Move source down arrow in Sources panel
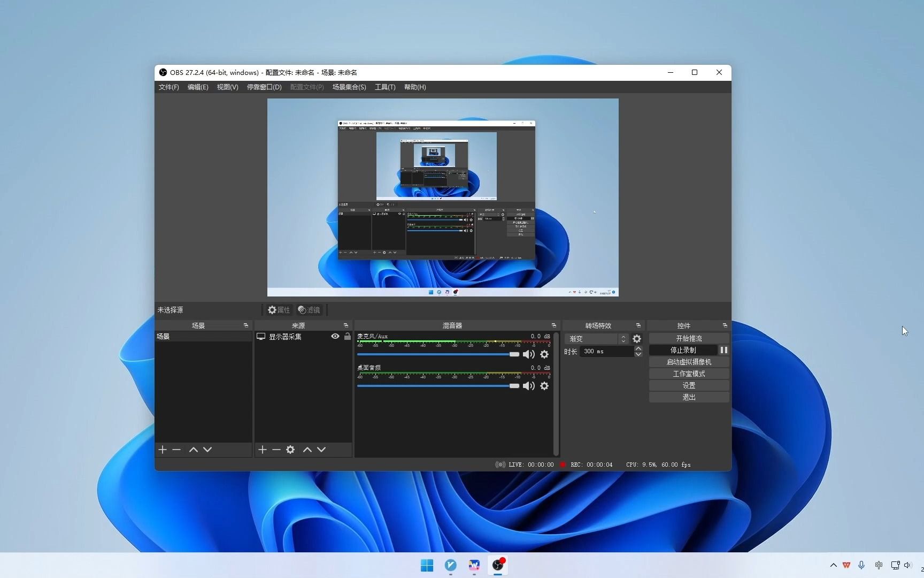Viewport: 924px width, 578px height. [321, 450]
